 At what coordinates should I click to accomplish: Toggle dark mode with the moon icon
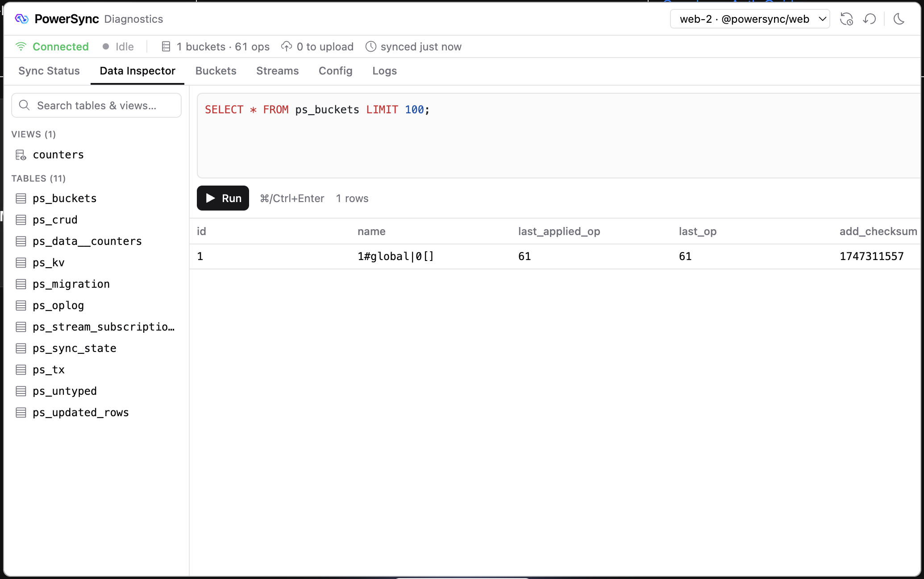click(x=899, y=19)
